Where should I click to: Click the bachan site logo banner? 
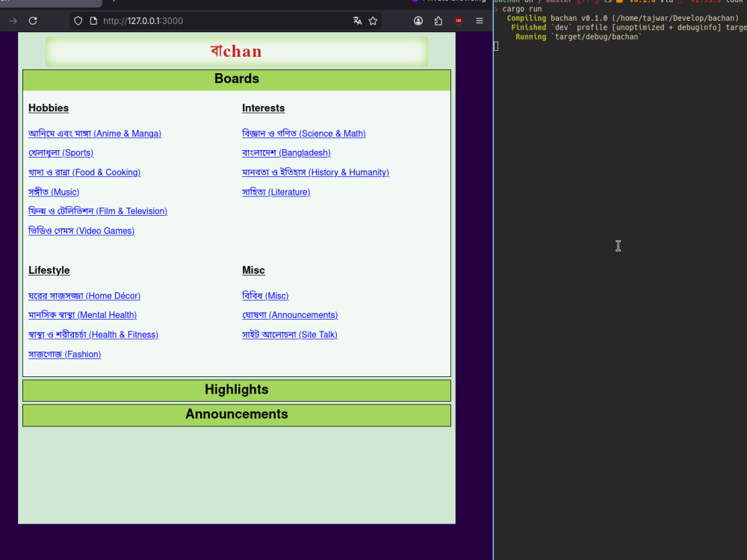(x=237, y=52)
